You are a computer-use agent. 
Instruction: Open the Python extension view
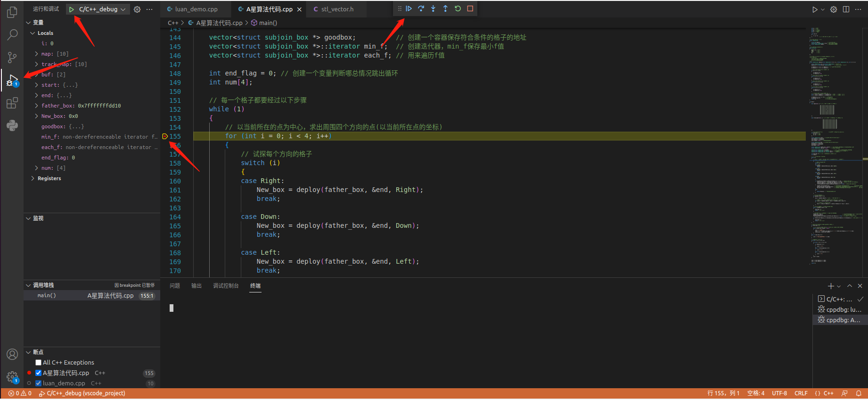[x=12, y=125]
